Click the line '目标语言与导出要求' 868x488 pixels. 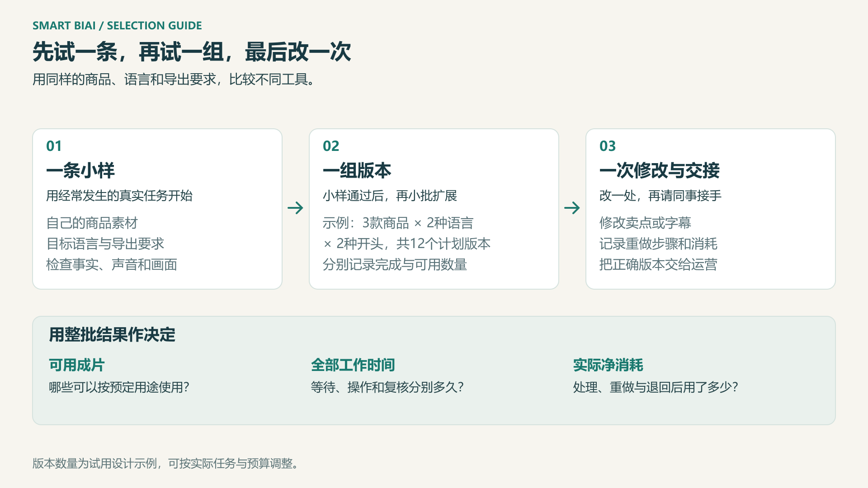[105, 244]
